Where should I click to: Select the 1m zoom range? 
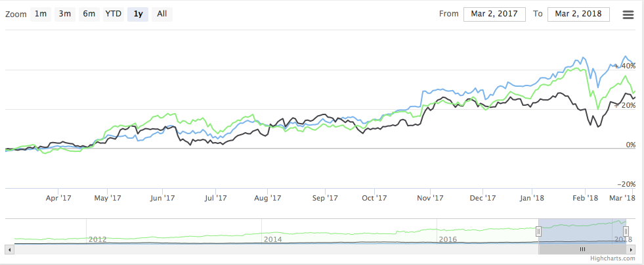click(41, 14)
